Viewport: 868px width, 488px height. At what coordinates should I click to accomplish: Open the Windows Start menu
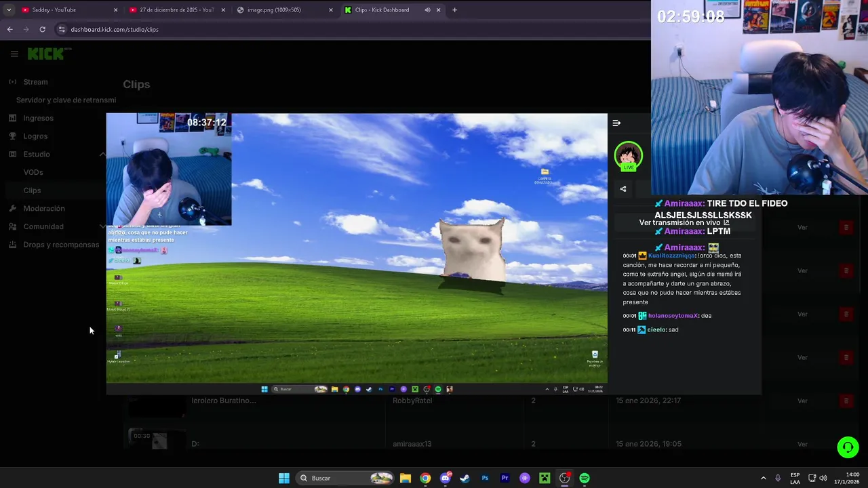tap(284, 478)
